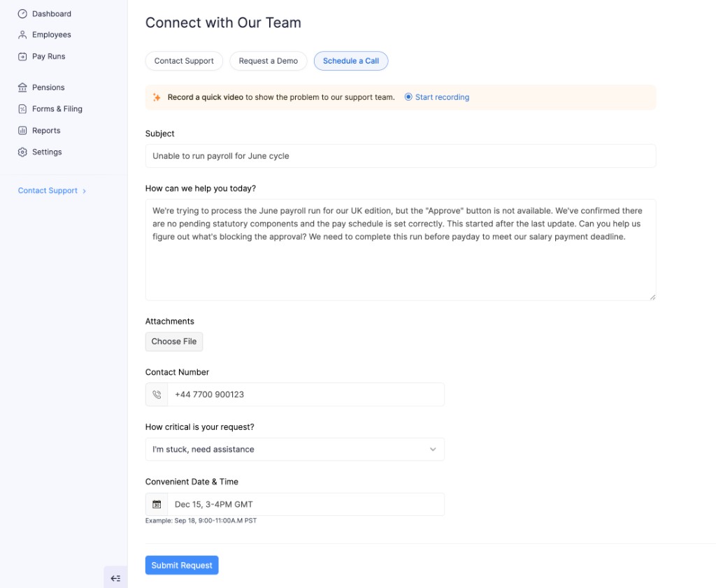Open the Contact Support sidebar link
716x588 pixels.
coord(48,191)
